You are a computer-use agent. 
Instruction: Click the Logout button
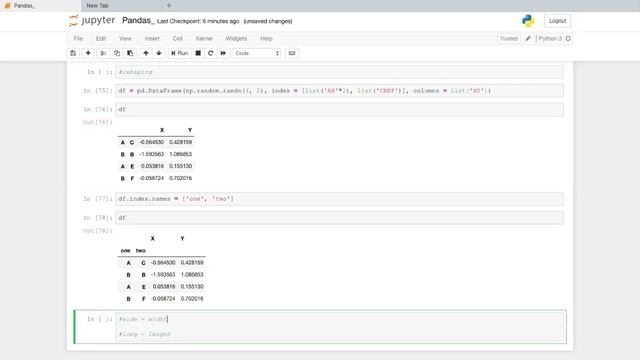pyautogui.click(x=557, y=21)
